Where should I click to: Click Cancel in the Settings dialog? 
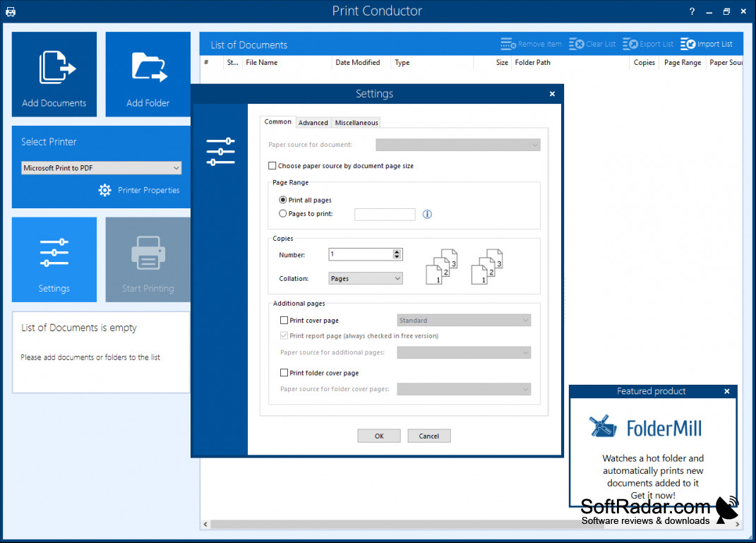point(429,436)
